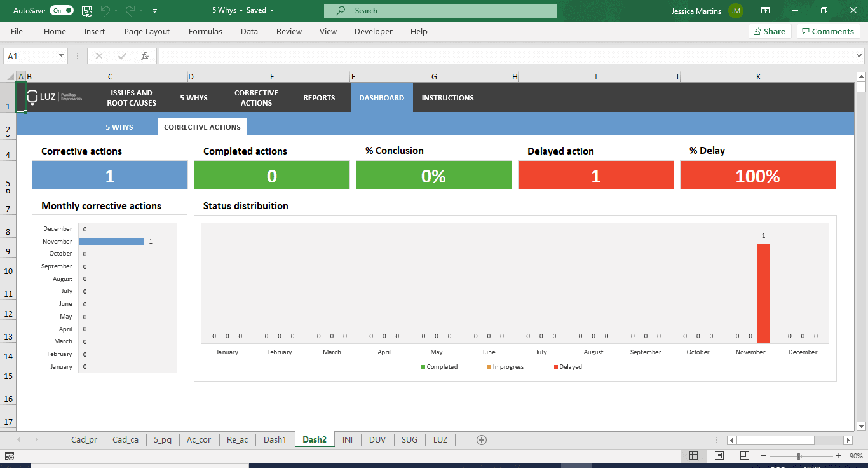The height and width of the screenshot is (468, 868).
Task: Go to Issues and Root Causes
Action: point(132,98)
